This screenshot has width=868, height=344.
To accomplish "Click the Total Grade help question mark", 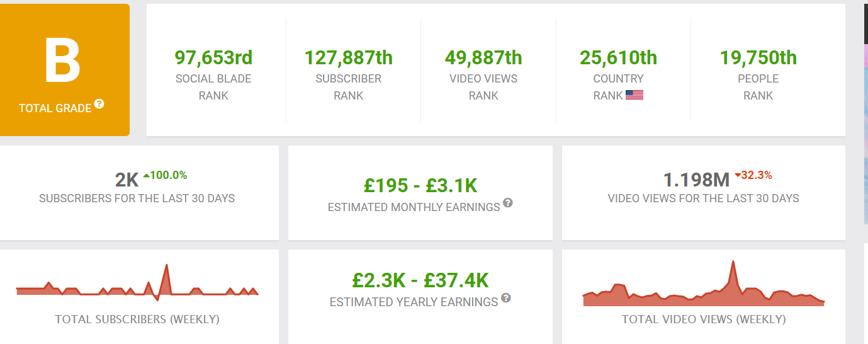I will tap(99, 104).
